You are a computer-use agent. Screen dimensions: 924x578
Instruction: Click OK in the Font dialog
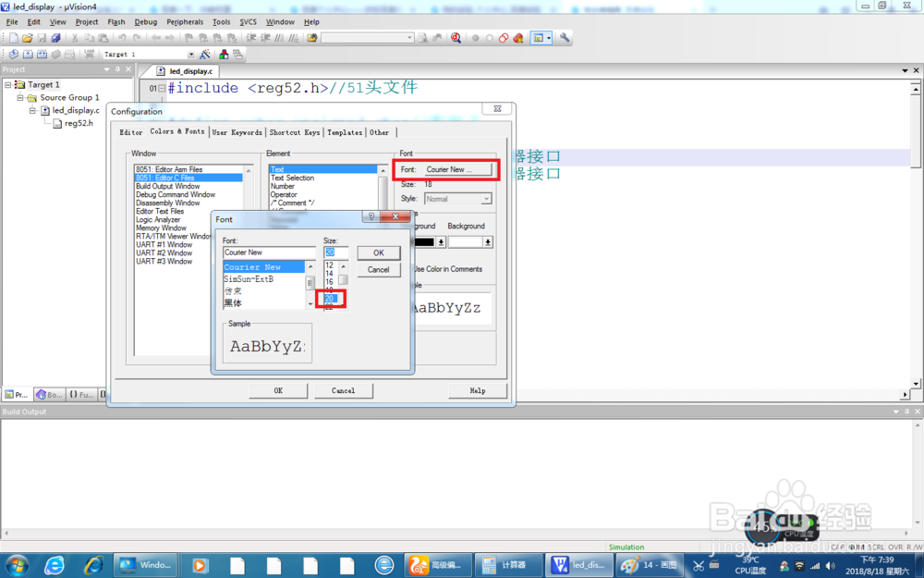click(x=379, y=253)
